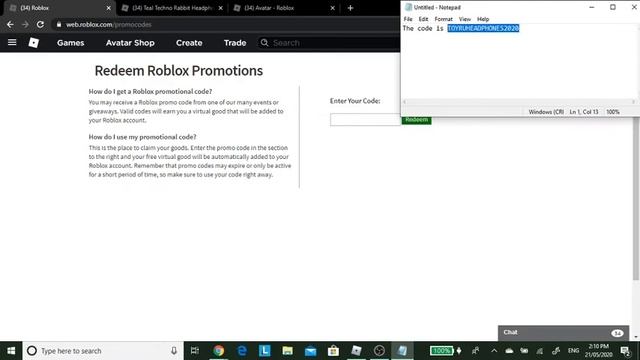Click Notepad status bar 100% zoom
Viewport: 640px width, 360px height.
click(x=613, y=112)
